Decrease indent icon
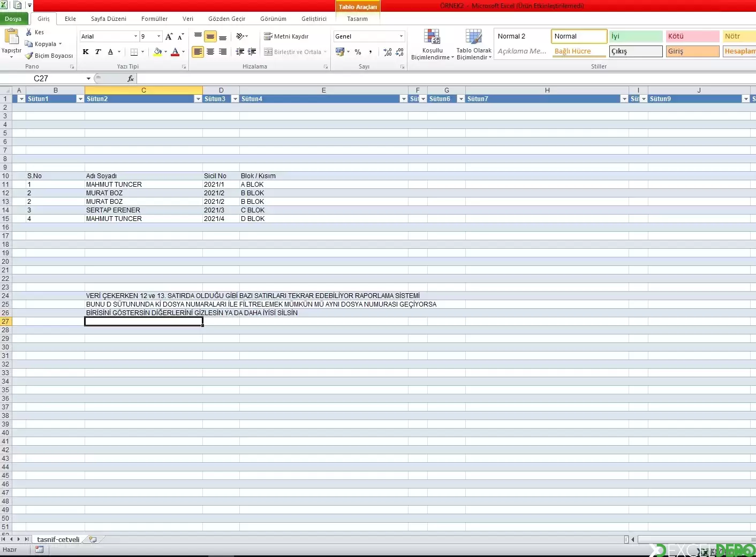The image size is (756, 557). 240,52
